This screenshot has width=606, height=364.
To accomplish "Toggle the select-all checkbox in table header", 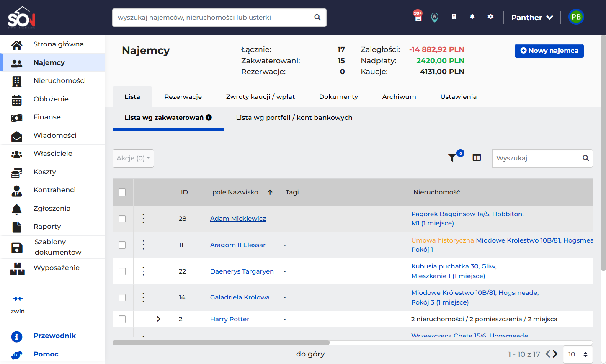I will pyautogui.click(x=122, y=192).
